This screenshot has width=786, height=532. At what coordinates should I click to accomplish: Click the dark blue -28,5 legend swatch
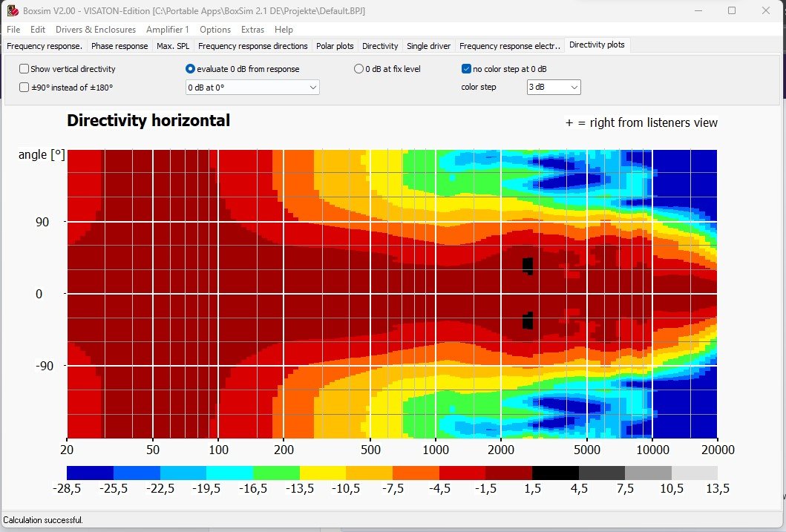pyautogui.click(x=91, y=473)
